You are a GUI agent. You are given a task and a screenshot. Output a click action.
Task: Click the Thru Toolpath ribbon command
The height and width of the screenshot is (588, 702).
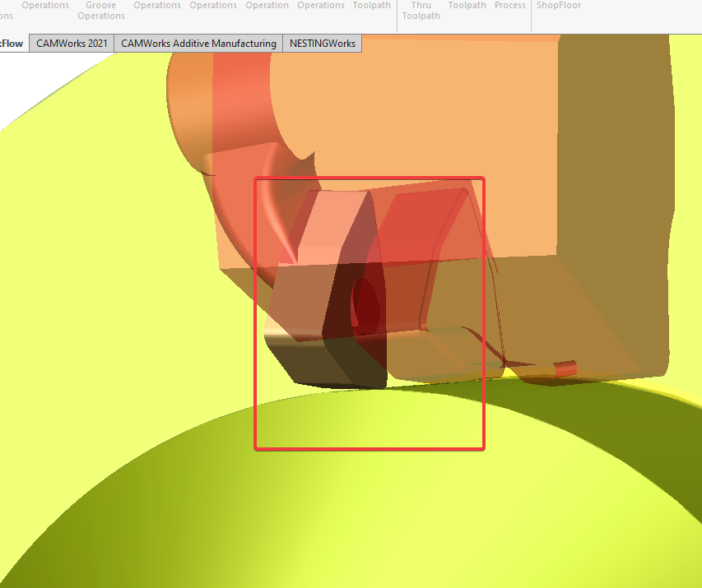point(421,11)
